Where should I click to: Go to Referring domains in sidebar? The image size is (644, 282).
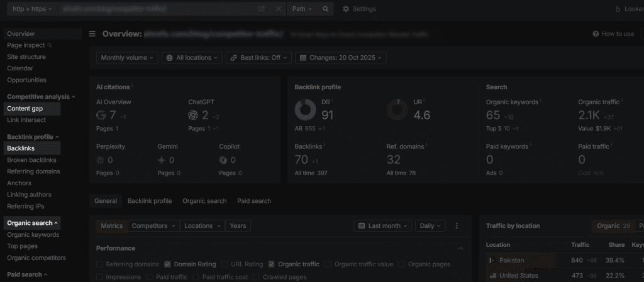pyautogui.click(x=33, y=171)
